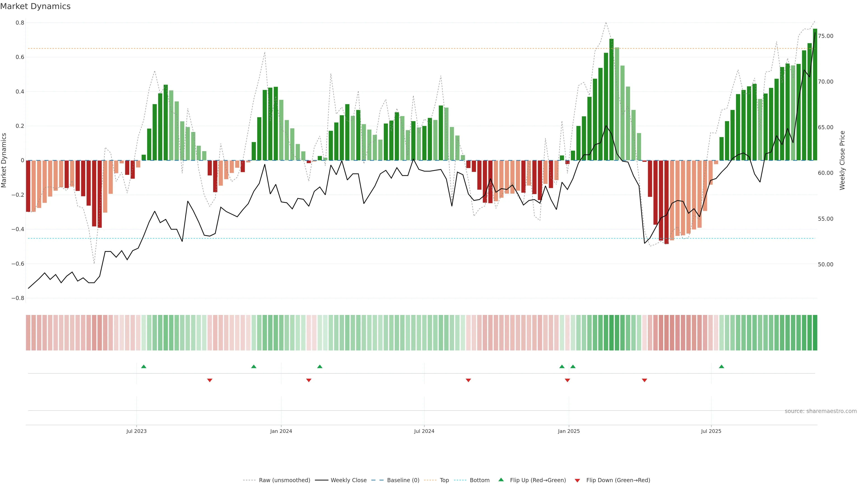Click the red Flip Down legend triangle
868x488 pixels.
point(577,480)
